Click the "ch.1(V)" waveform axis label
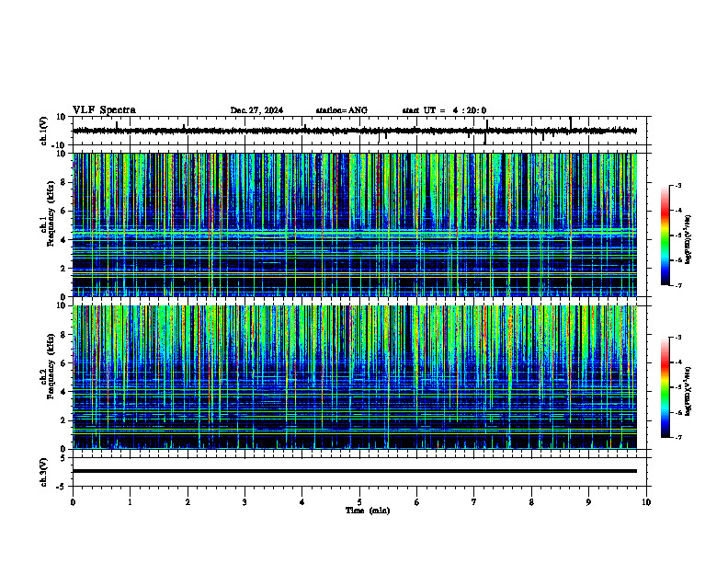 (44, 131)
